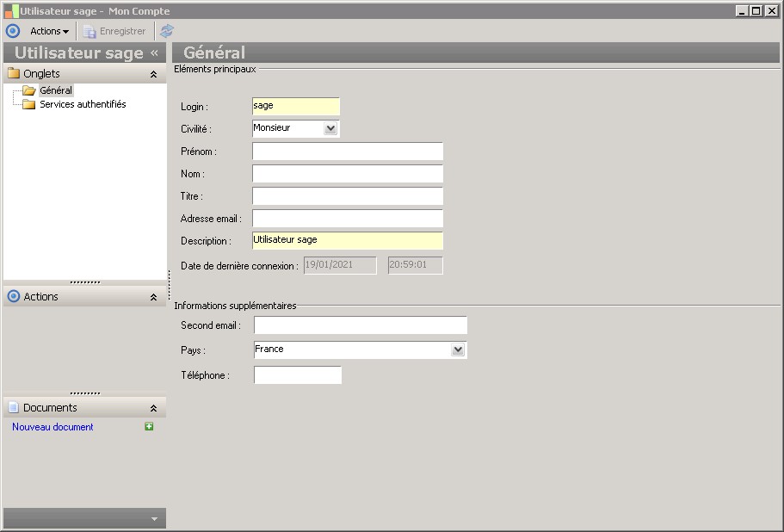Click the blue circle Actions toolbar icon
This screenshot has width=784, height=532.
12,31
